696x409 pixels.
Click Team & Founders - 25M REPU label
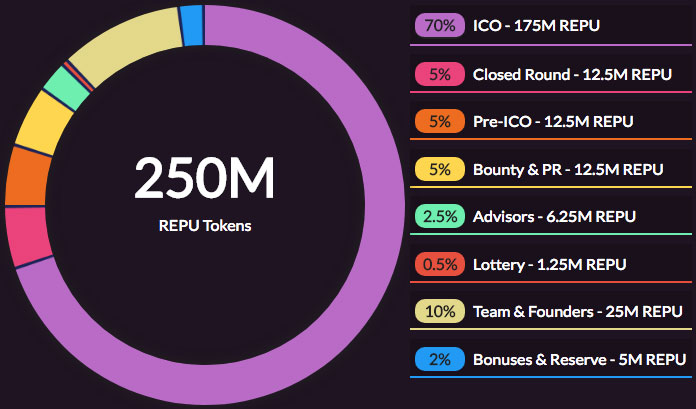click(577, 312)
